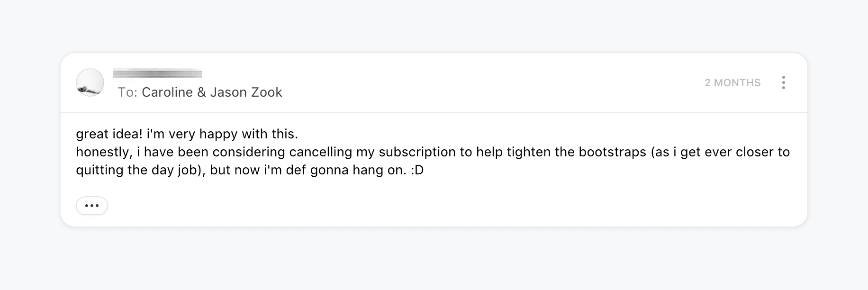Expand trimmed content with the ellipsis button
This screenshot has height=290, width=868.
click(x=92, y=206)
